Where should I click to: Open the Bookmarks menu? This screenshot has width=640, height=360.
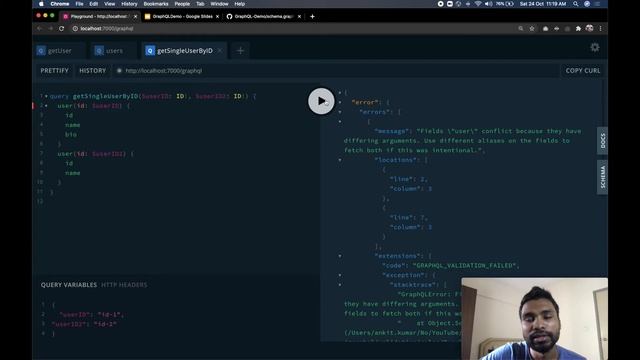tap(156, 4)
